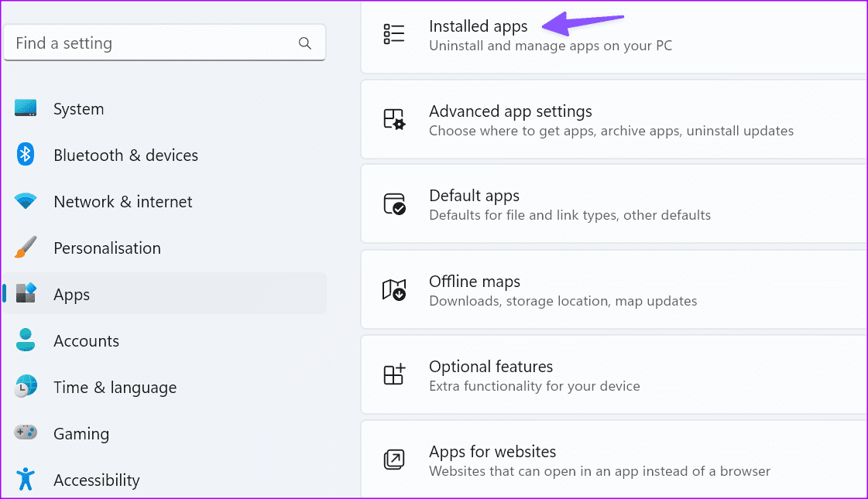868x499 pixels.
Task: Click the System monitor icon in sidebar
Action: click(x=26, y=108)
